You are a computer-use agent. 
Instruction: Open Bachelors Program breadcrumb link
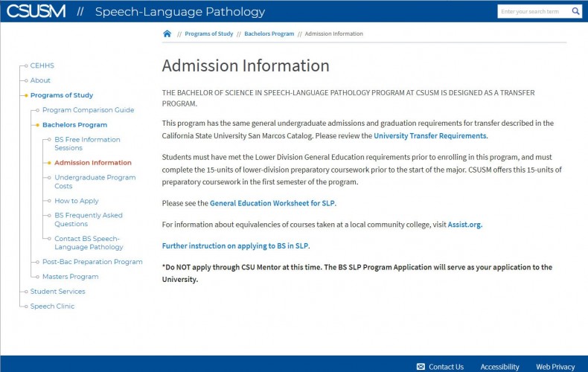(269, 33)
